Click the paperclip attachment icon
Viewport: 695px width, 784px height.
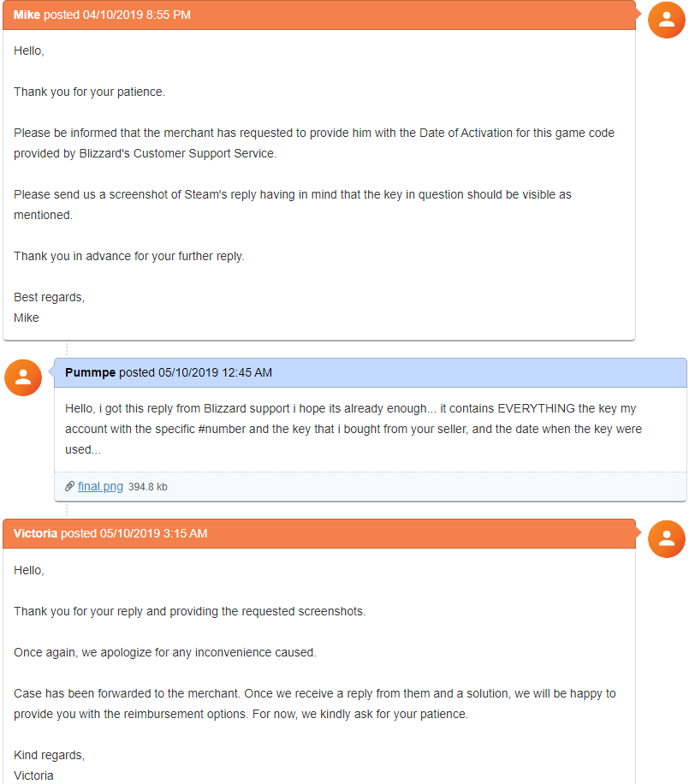click(69, 486)
